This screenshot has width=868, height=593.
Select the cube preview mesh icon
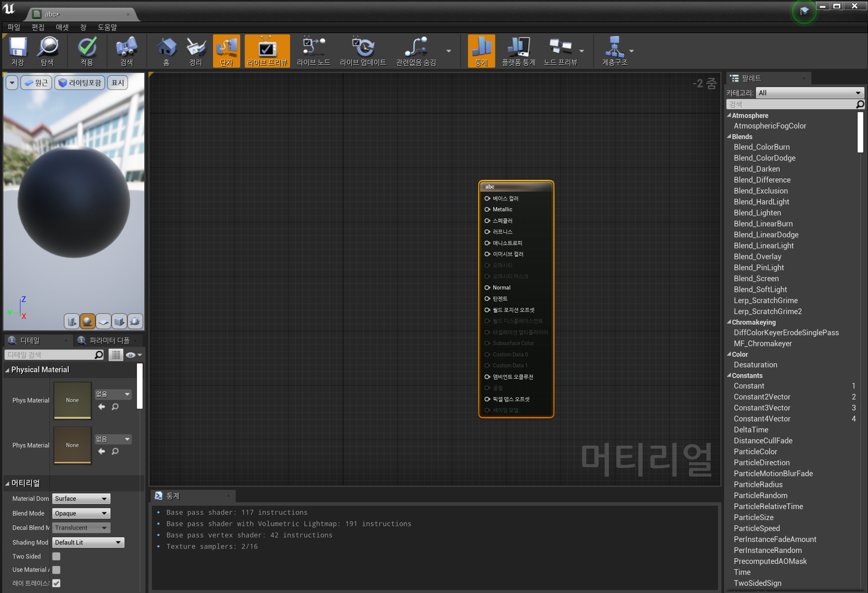pyautogui.click(x=119, y=321)
